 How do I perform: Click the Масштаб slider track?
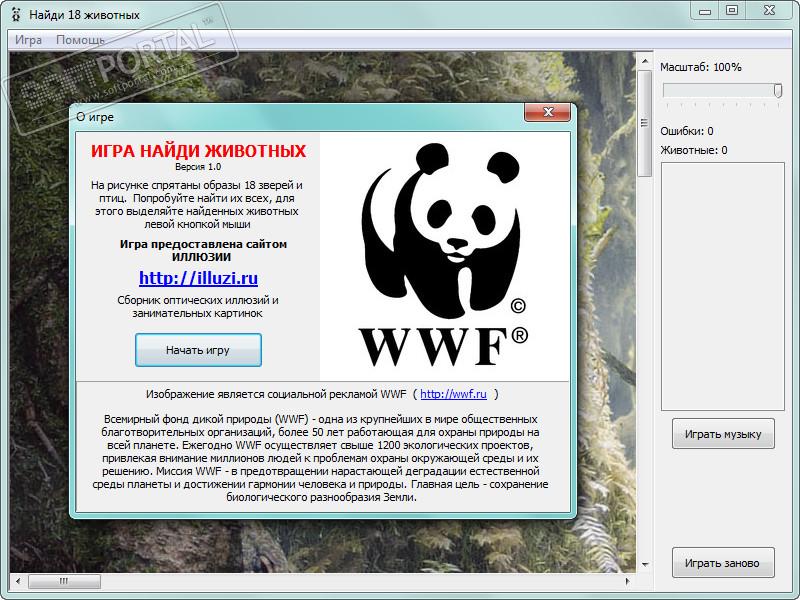point(721,90)
